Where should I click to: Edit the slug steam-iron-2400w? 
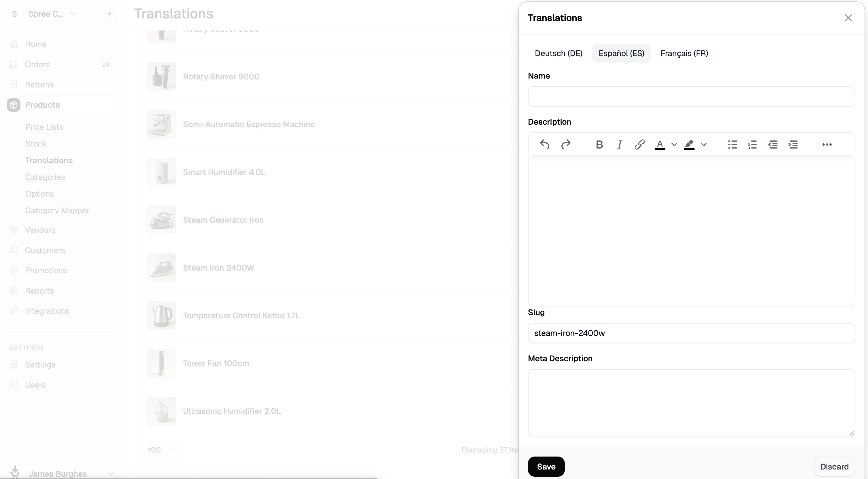(x=691, y=333)
